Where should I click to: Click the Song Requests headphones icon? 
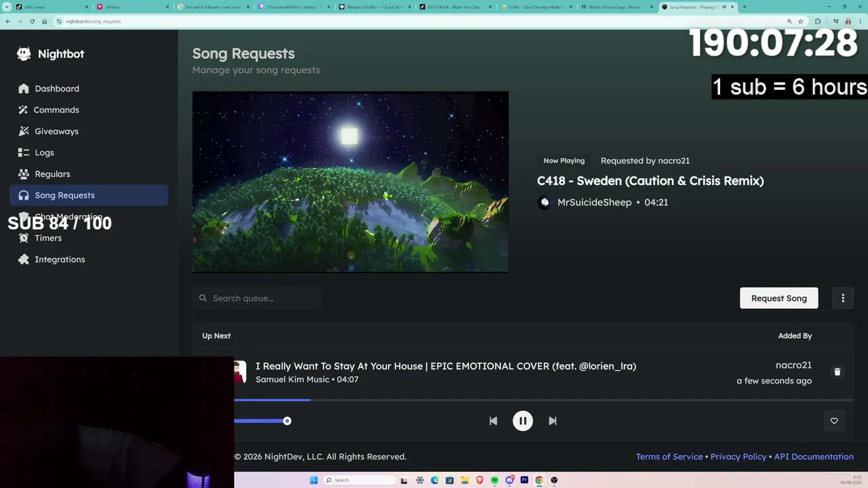24,195
